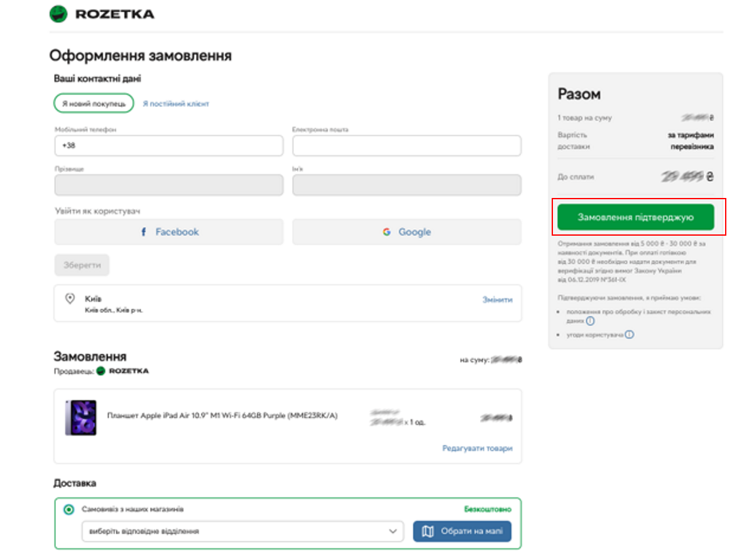
Task: Open info icon for personal data policy
Action: click(590, 321)
